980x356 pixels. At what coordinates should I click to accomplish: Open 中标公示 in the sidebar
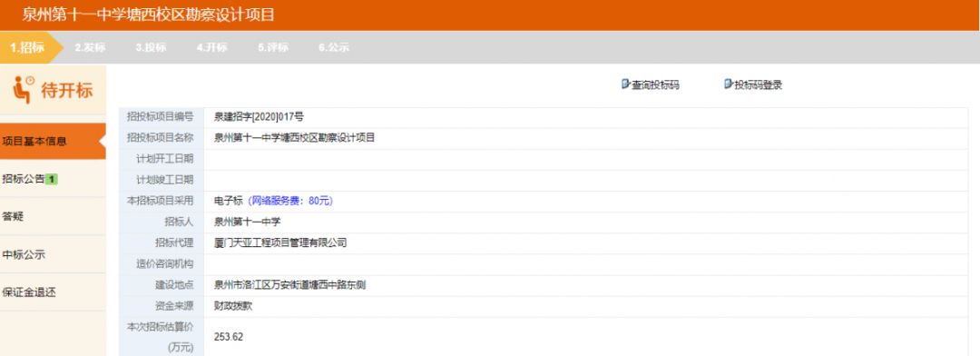point(54,254)
